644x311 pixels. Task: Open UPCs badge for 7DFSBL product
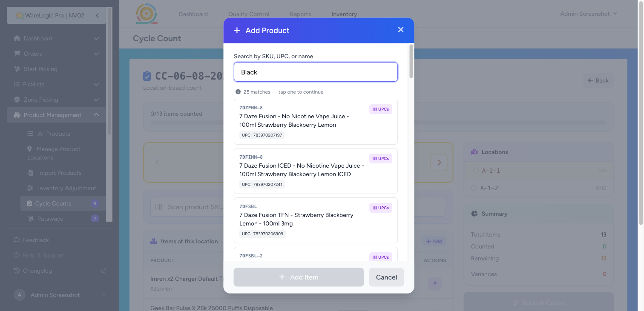click(381, 208)
